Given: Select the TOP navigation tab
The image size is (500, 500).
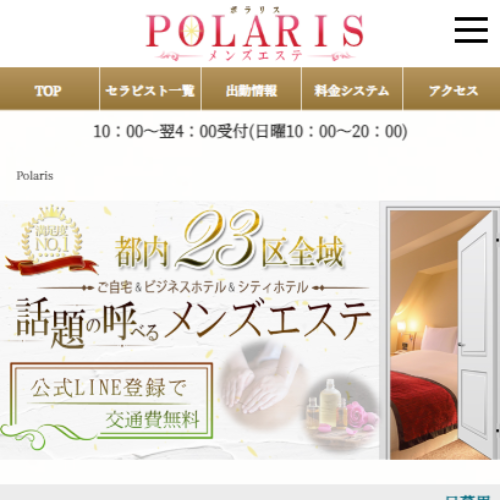Looking at the screenshot, I should pyautogui.click(x=49, y=89).
